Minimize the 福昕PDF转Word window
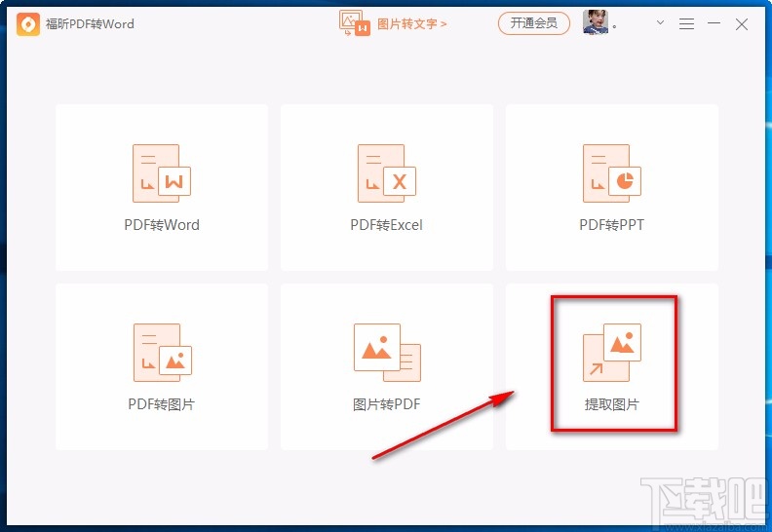 coord(714,23)
